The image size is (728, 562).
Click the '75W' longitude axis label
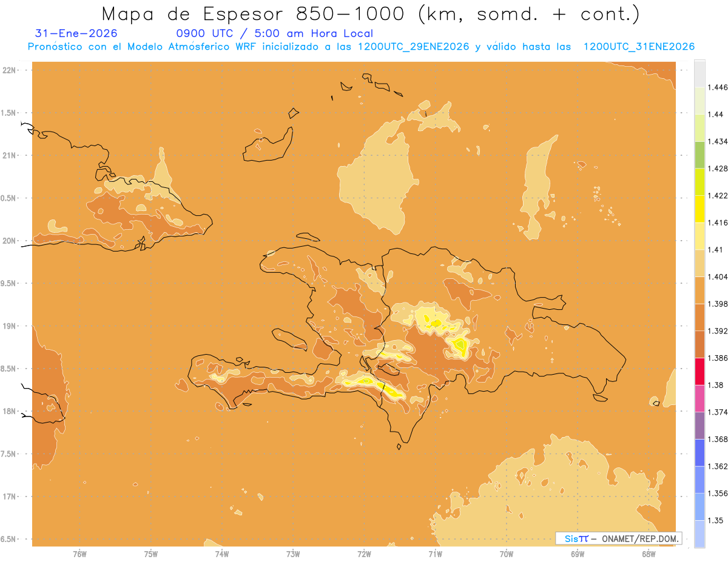point(150,554)
